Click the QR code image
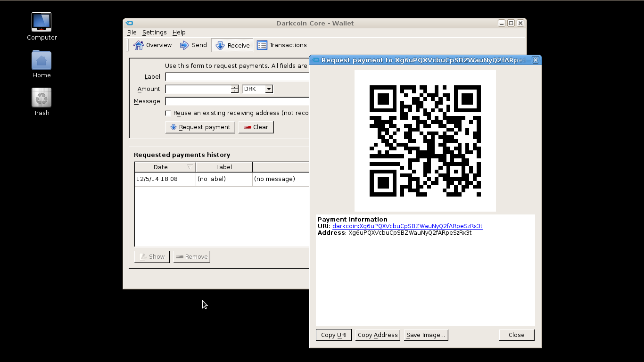Screen dimensions: 644x362 click(x=425, y=141)
